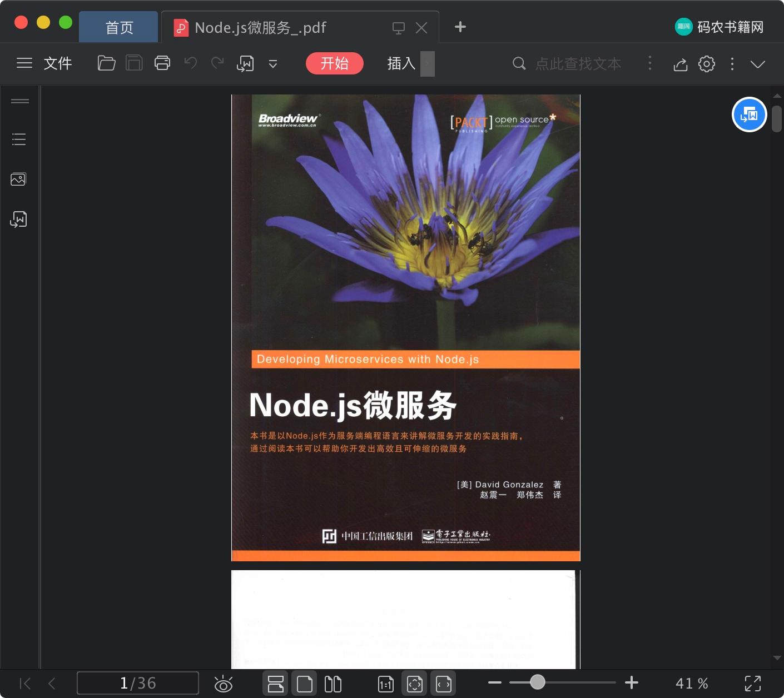Screen dimensions: 784x698
Task: Switch to two-page view
Action: coord(333,684)
